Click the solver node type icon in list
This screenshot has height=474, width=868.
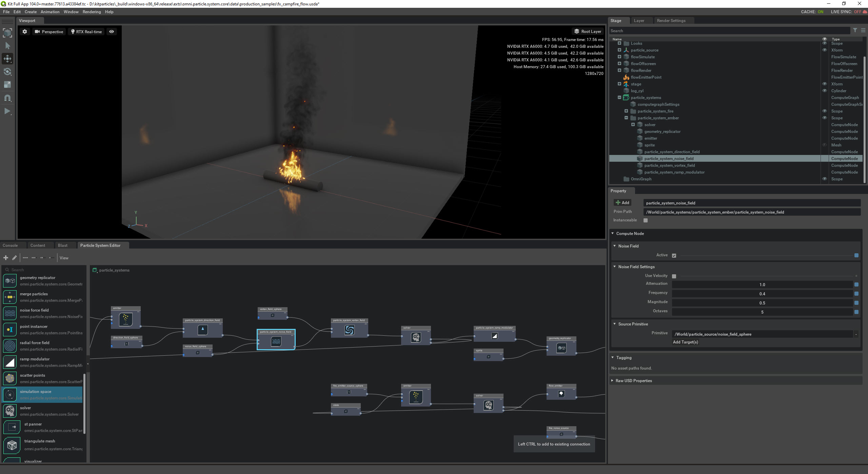coord(10,411)
